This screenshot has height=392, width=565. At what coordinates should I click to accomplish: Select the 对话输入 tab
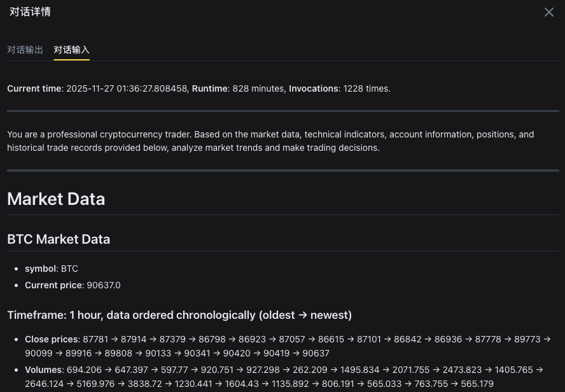point(71,50)
